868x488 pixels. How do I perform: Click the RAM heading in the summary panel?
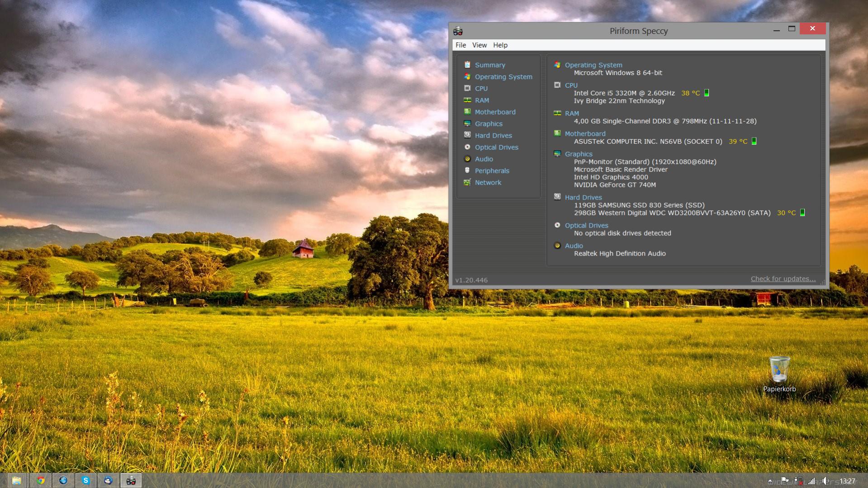(572, 114)
